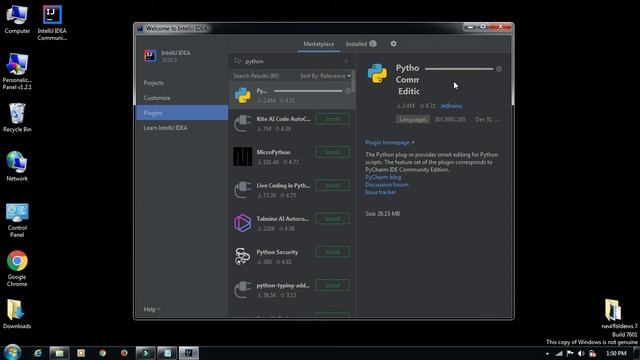Open Network desktop icon
640x360 pixels.
17,167
